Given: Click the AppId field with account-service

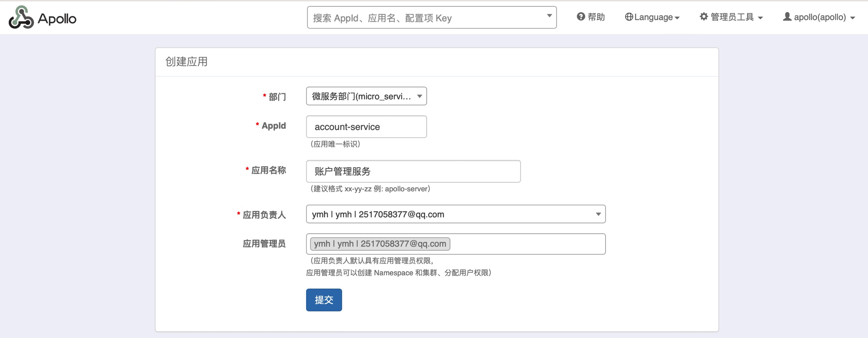Looking at the screenshot, I should [x=366, y=127].
